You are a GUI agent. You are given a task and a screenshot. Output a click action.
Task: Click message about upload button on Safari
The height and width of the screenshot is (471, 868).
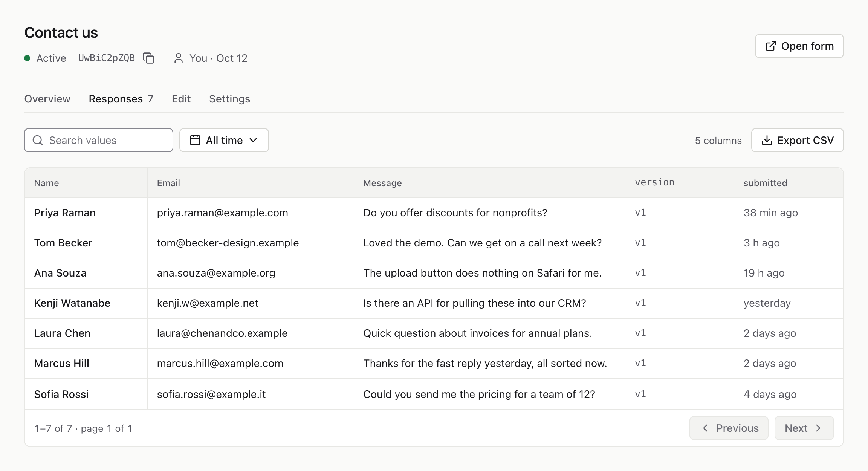[x=482, y=273]
